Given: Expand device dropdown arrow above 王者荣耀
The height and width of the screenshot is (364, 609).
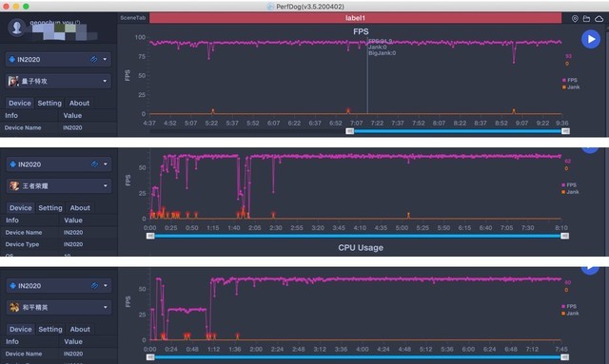Looking at the screenshot, I should pyautogui.click(x=106, y=164).
